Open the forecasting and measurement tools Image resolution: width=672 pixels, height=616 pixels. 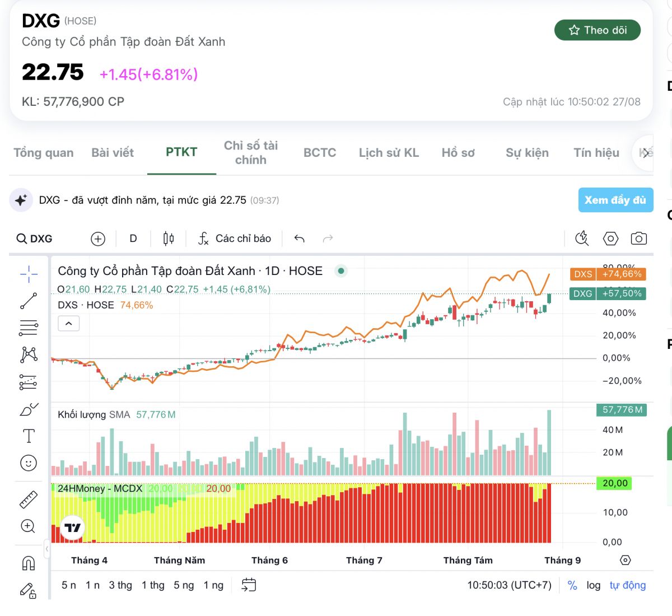coord(29,382)
